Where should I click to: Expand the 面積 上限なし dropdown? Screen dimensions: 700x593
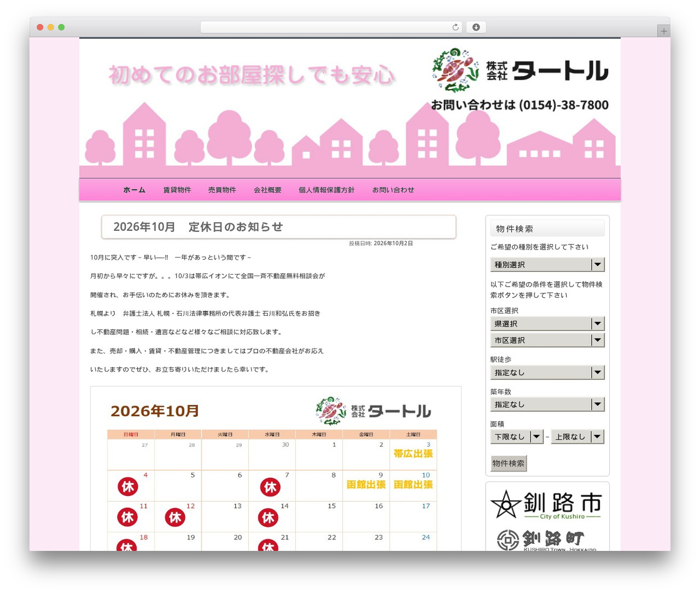[x=577, y=437]
